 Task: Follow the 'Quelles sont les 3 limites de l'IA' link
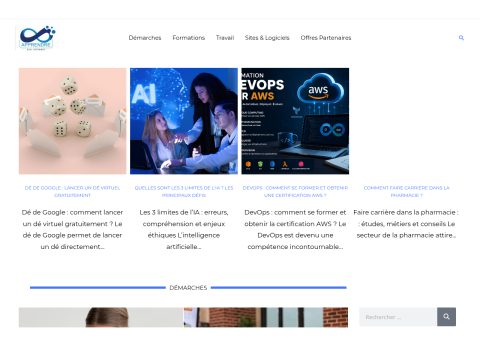(x=184, y=192)
